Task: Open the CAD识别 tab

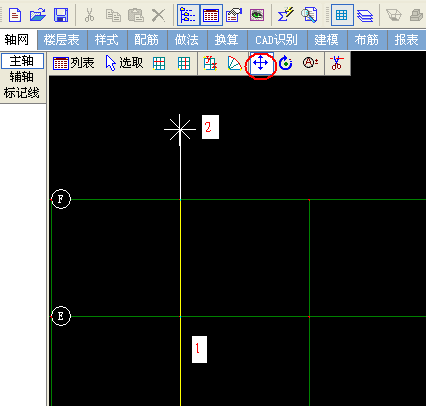Action: click(x=277, y=40)
